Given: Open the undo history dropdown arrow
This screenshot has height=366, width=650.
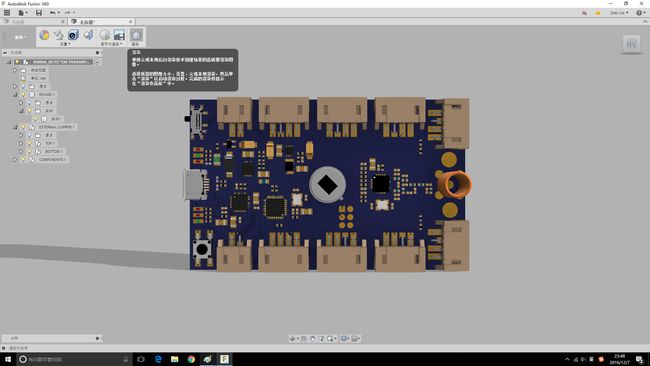Looking at the screenshot, I should (58, 13).
